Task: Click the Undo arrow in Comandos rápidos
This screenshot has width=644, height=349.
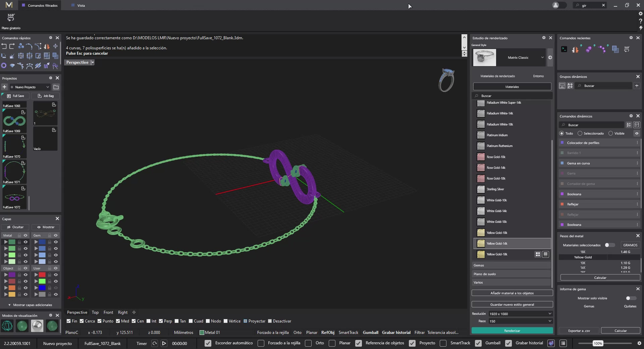Action: point(4,46)
